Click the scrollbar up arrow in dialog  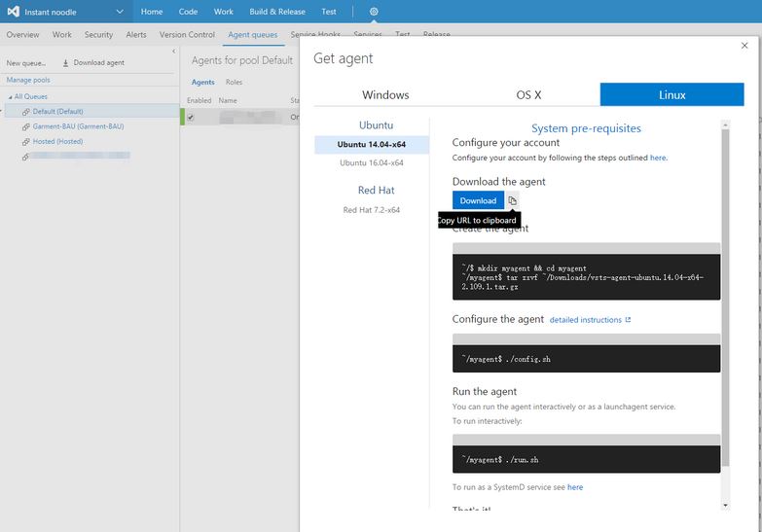[726, 124]
